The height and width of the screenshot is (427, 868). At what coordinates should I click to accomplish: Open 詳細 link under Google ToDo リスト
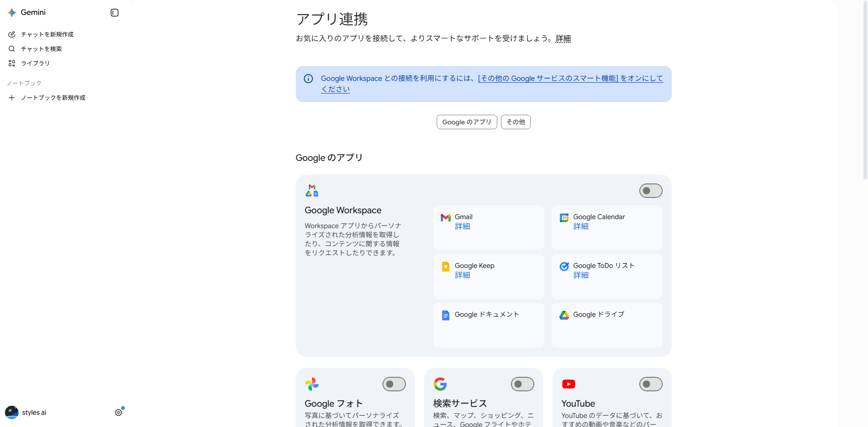tap(581, 275)
